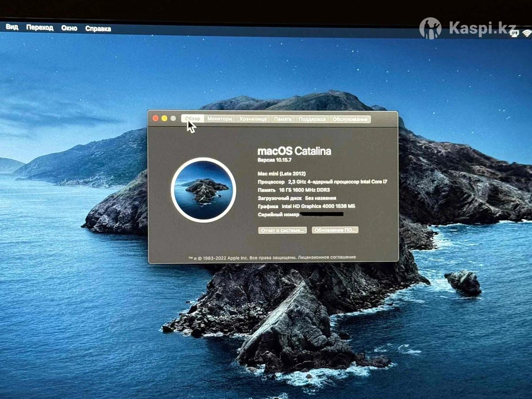
Task: Select the Обзор tab
Action: [193, 119]
